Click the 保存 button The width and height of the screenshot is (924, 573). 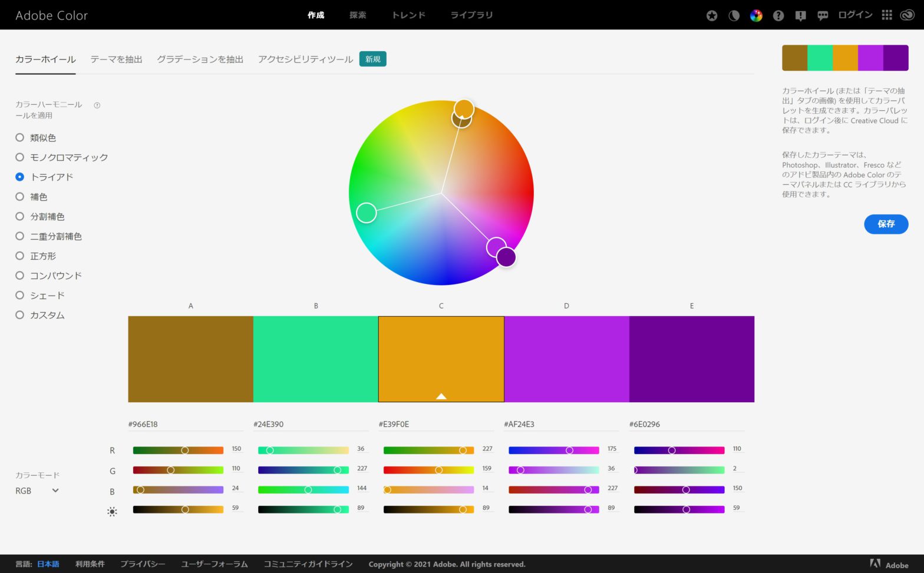[x=886, y=224]
